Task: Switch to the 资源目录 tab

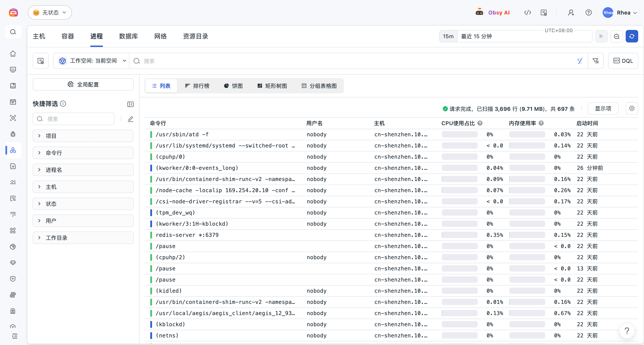Action: 195,36
